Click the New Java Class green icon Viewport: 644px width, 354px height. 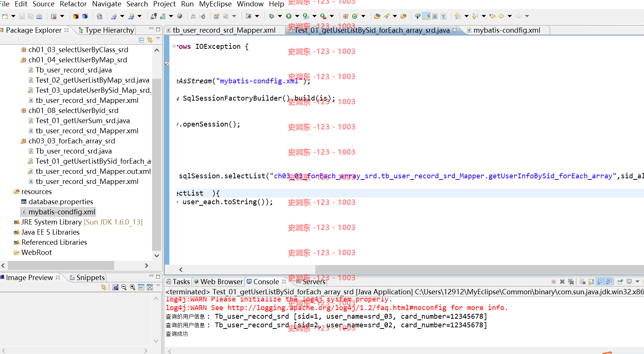355,16
